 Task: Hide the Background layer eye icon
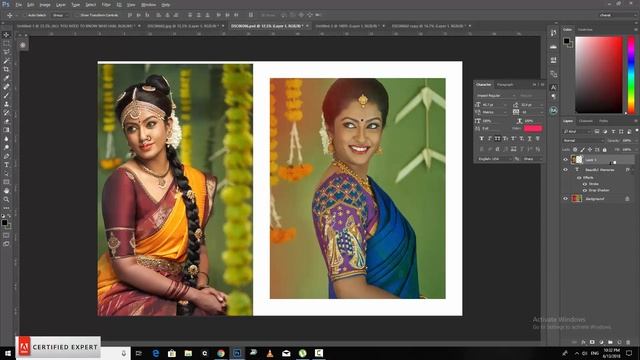(x=566, y=199)
